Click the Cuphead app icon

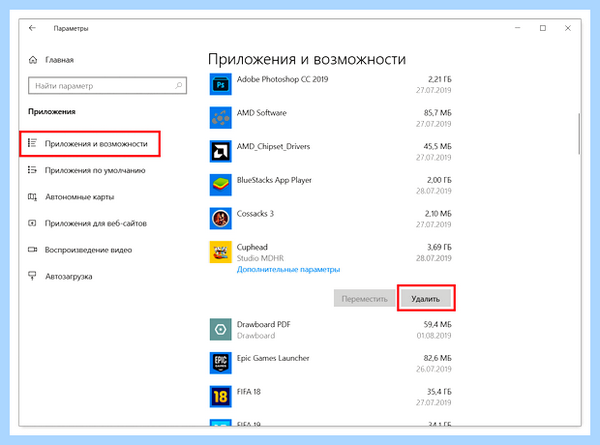click(x=220, y=252)
